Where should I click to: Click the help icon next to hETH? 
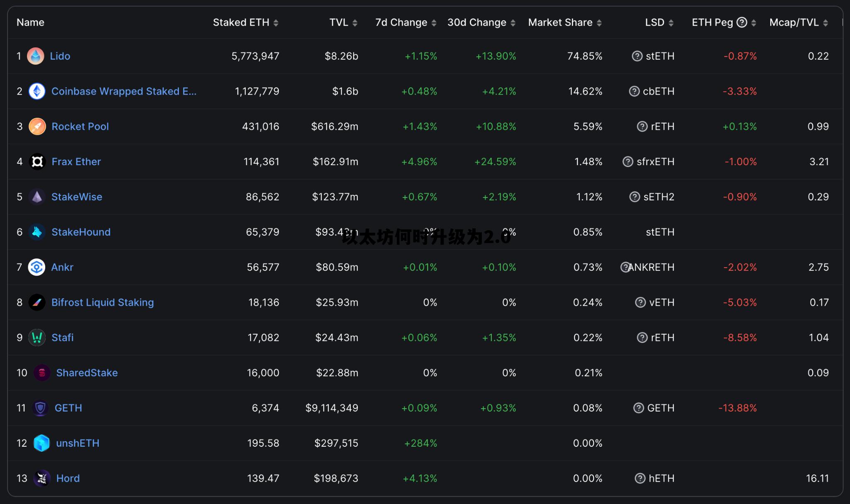pyautogui.click(x=640, y=478)
